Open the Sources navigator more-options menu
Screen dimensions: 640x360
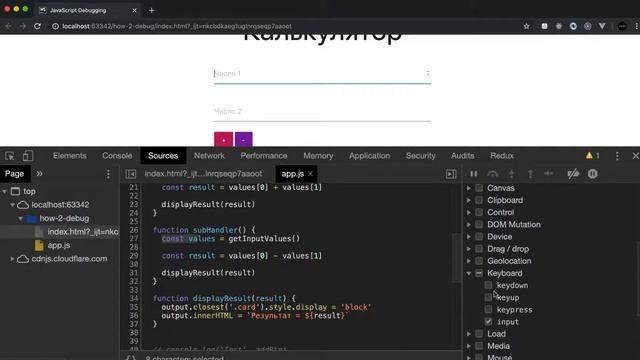click(108, 174)
